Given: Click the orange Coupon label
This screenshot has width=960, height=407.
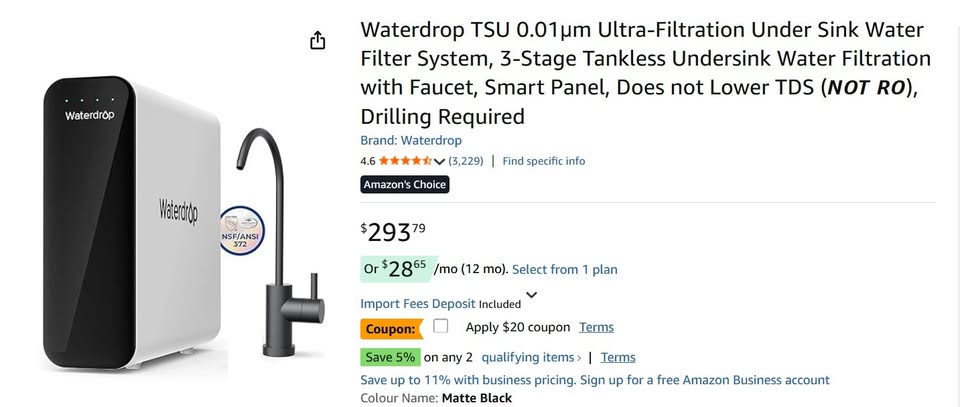Looking at the screenshot, I should [390, 328].
